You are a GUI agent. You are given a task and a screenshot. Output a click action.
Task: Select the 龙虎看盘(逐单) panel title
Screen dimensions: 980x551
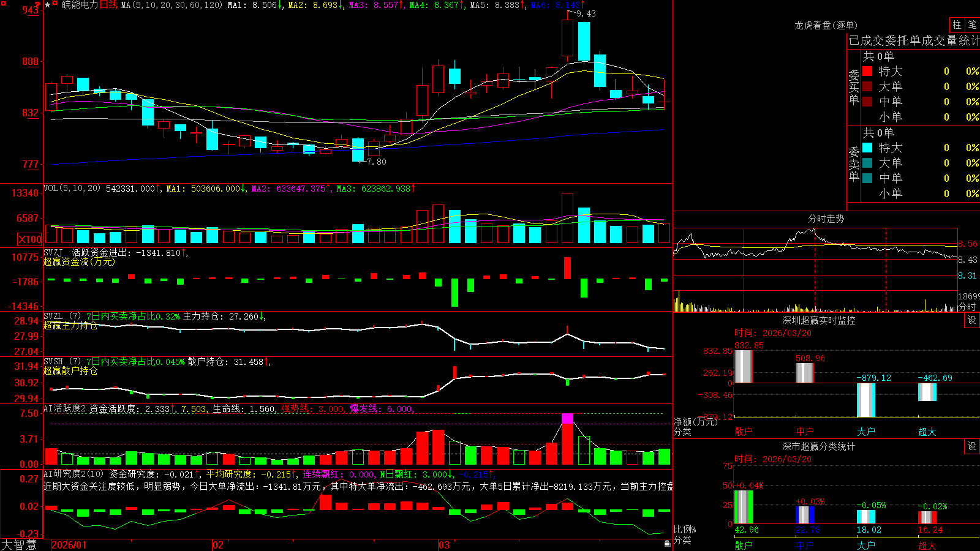tap(826, 25)
